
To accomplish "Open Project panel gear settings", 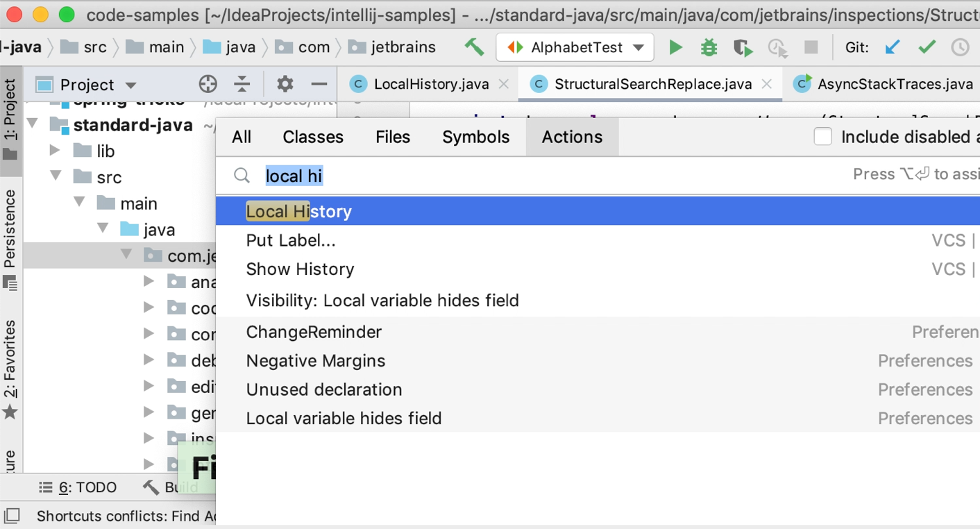I will coord(285,85).
